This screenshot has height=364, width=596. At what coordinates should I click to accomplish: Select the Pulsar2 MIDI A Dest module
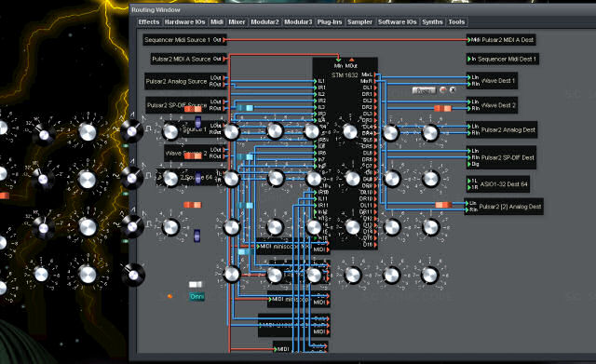click(501, 39)
